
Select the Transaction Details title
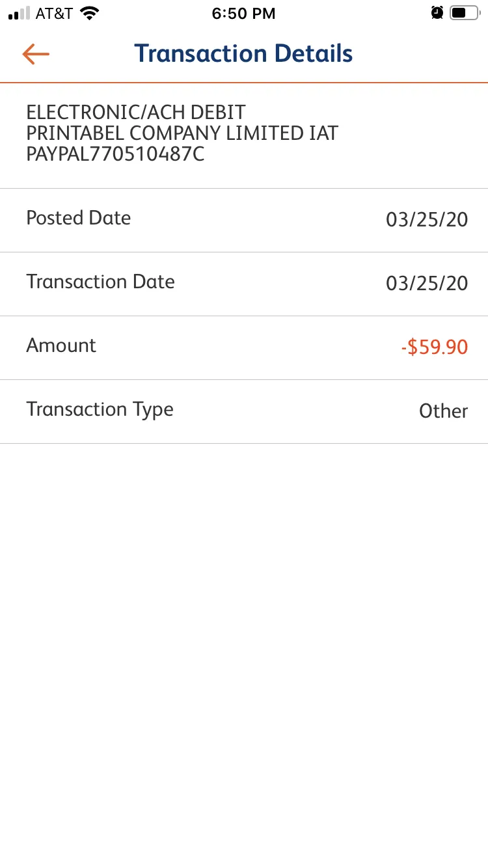point(243,53)
